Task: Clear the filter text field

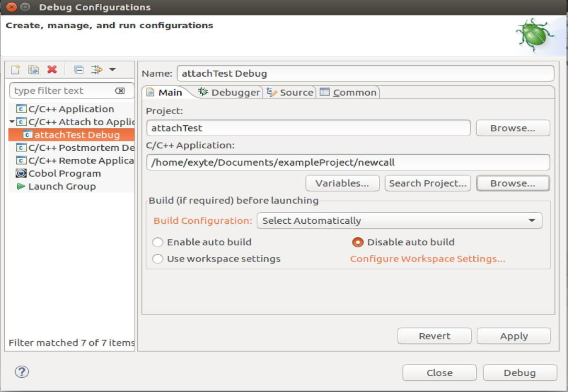Action: tap(121, 90)
